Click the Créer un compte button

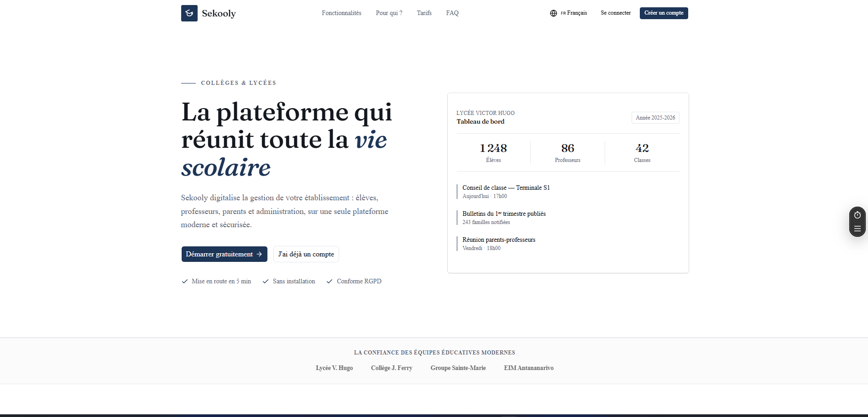click(x=664, y=13)
